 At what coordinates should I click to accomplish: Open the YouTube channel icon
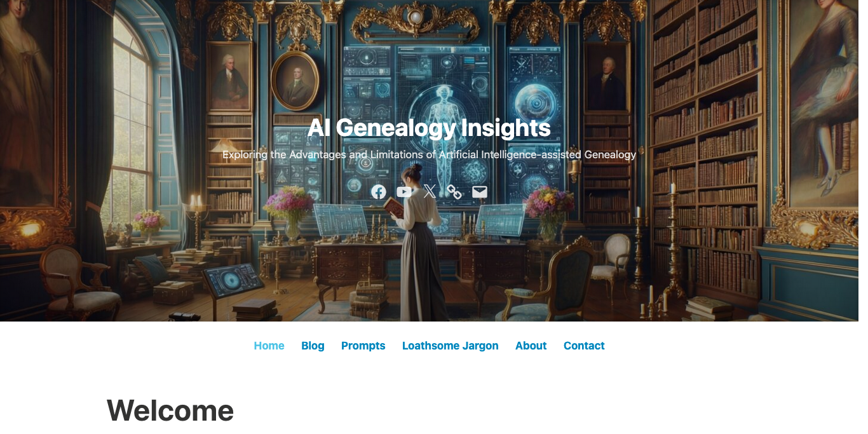[404, 192]
